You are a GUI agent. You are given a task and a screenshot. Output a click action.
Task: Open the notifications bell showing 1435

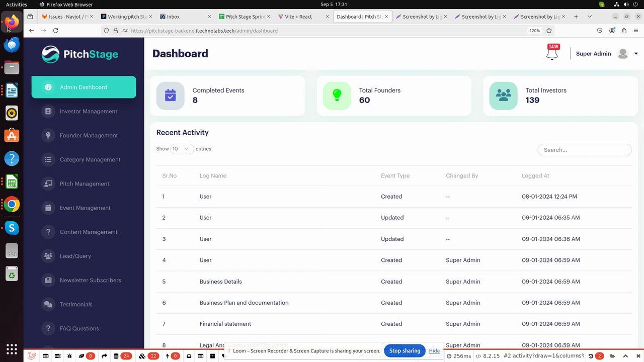pos(552,52)
